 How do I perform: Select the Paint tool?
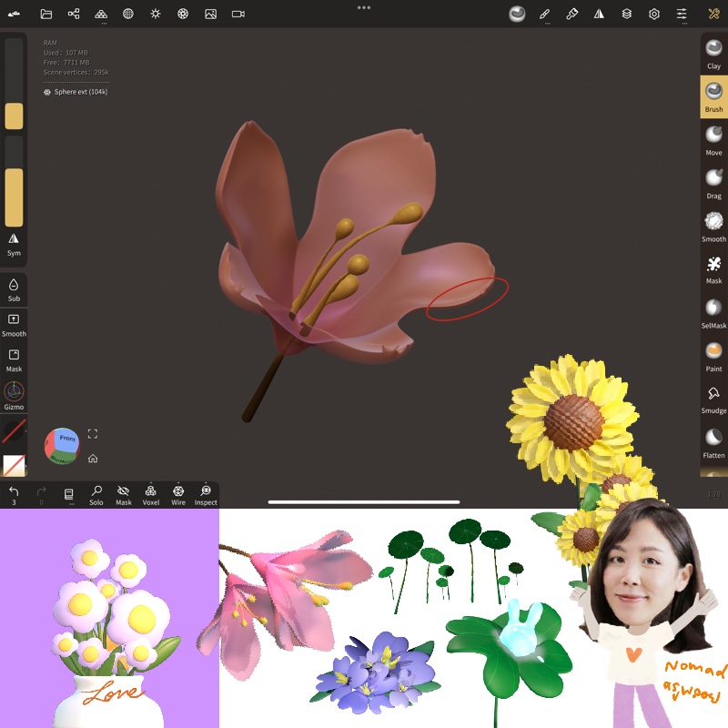click(713, 355)
